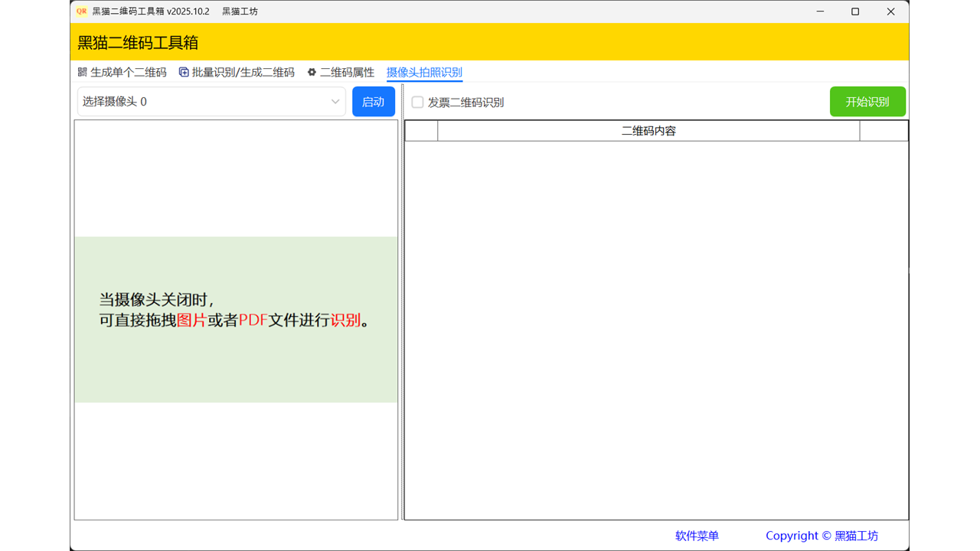Viewport: 980px width, 551px height.
Task: Click the QR grid icon for 生成单个二维码
Action: (x=83, y=73)
